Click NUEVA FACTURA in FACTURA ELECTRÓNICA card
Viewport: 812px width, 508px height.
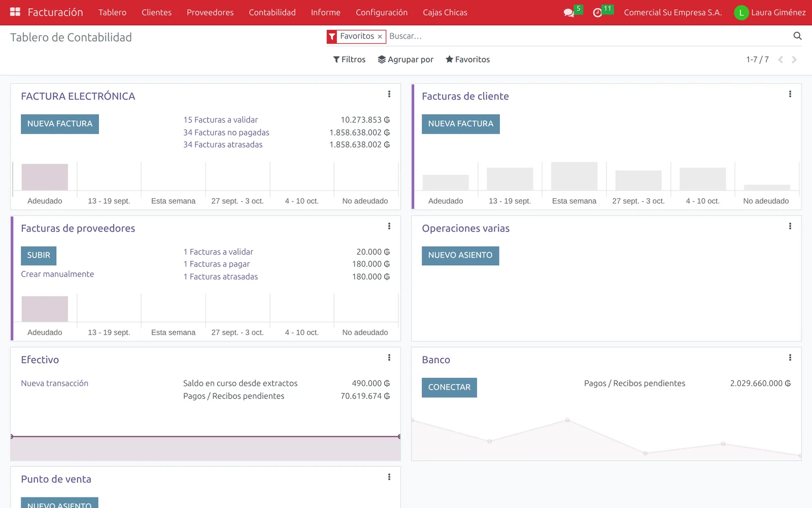60,124
